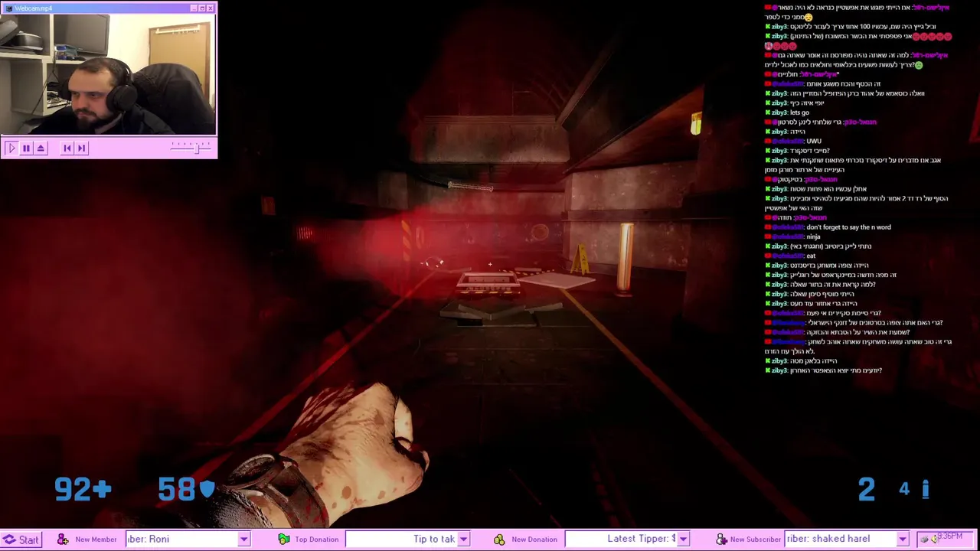This screenshot has height=551, width=980.
Task: Expand the New Subscriber dropdown arrow
Action: click(x=903, y=540)
